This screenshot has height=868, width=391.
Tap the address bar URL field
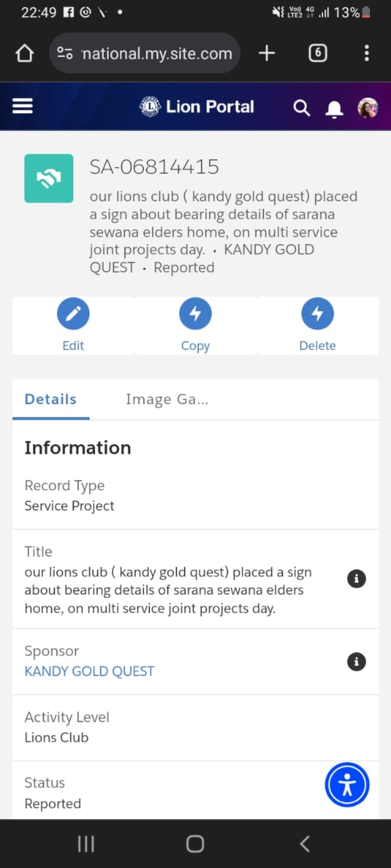(145, 53)
